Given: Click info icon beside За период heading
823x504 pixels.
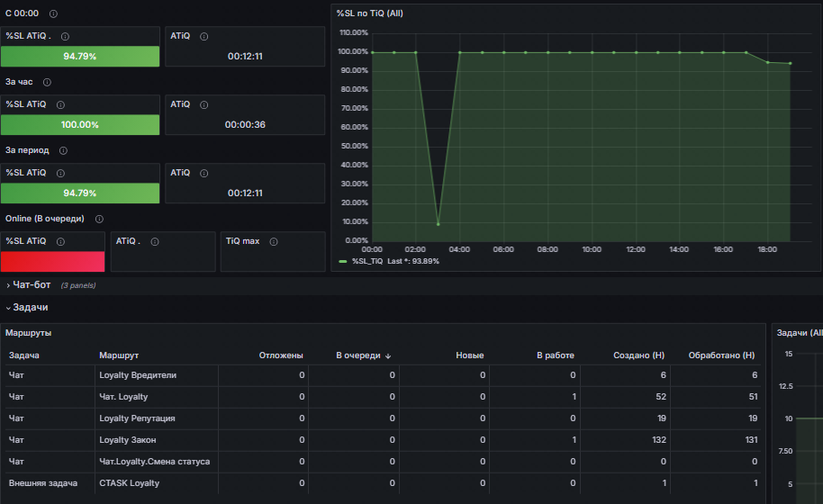Looking at the screenshot, I should point(63,150).
